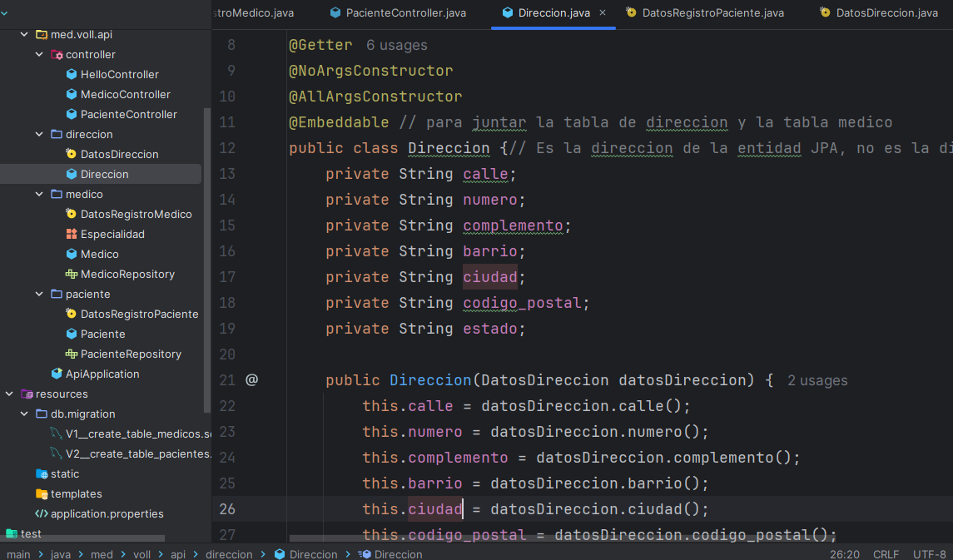Screen dimensions: 953x560
Task: Select MedicoRepository in project tree
Action: pyautogui.click(x=127, y=274)
